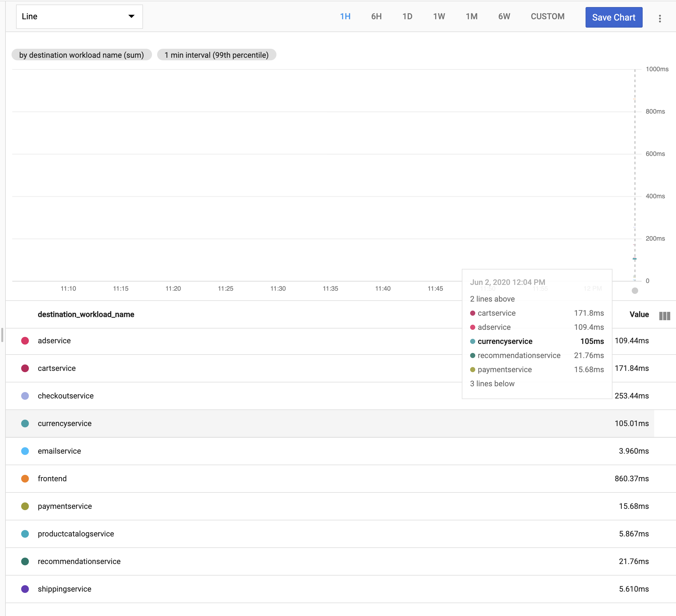The width and height of the screenshot is (676, 616).
Task: Select the 1M time range
Action: coord(472,16)
